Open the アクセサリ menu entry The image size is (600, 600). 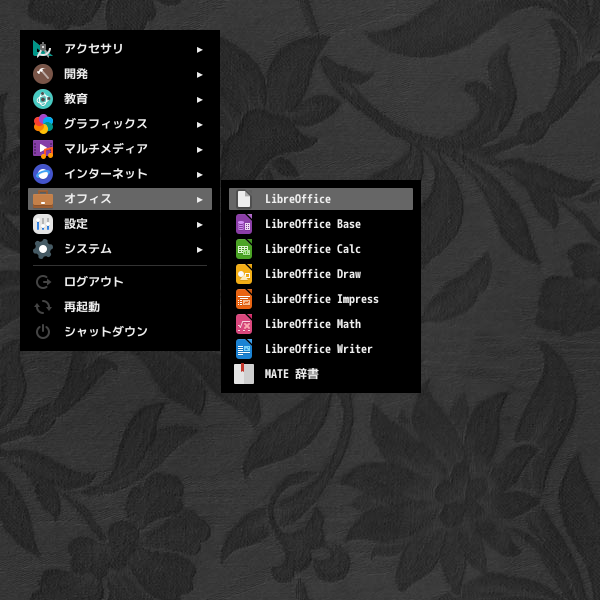coord(120,49)
